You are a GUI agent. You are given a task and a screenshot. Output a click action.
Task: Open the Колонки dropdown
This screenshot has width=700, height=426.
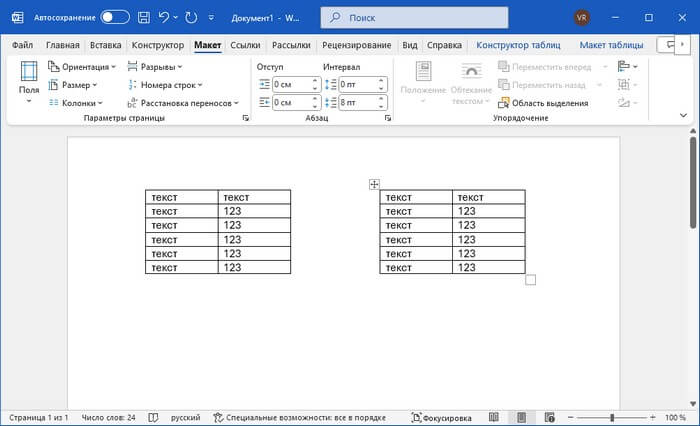tap(76, 103)
